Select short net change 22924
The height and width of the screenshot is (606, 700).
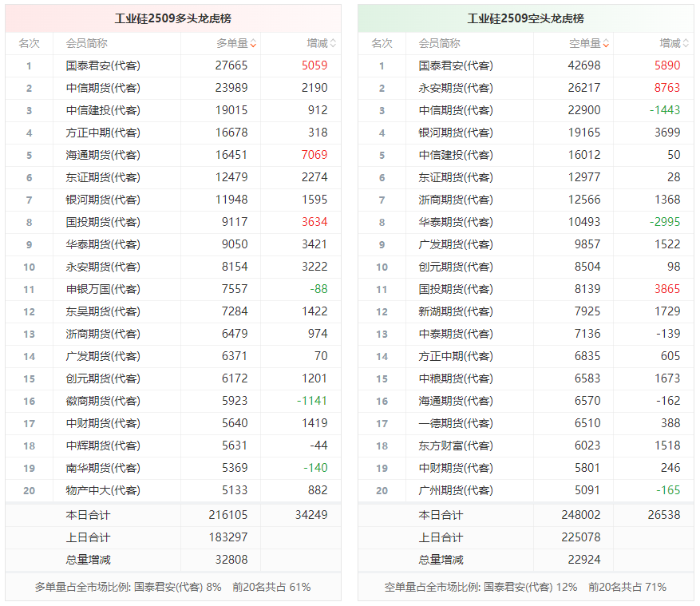pos(584,560)
